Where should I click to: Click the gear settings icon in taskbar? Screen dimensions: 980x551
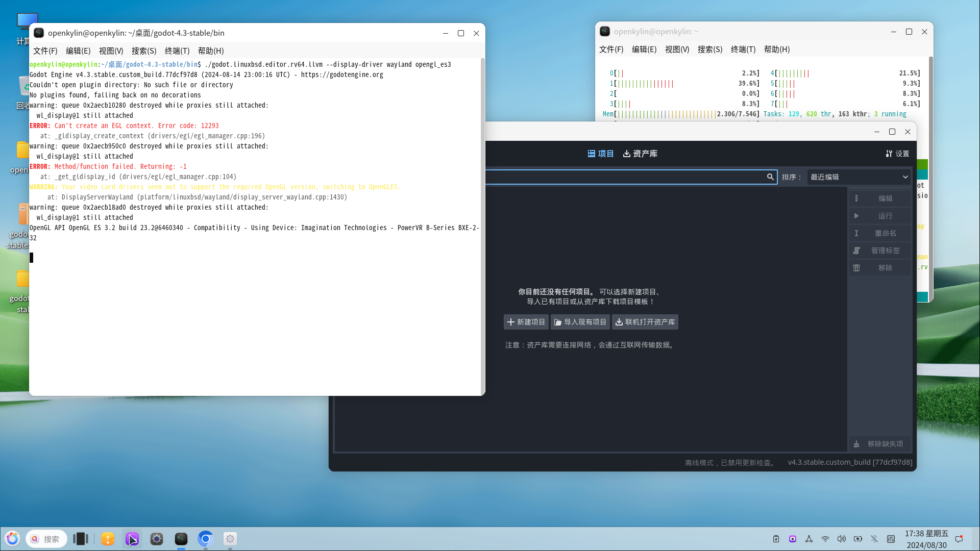230,539
